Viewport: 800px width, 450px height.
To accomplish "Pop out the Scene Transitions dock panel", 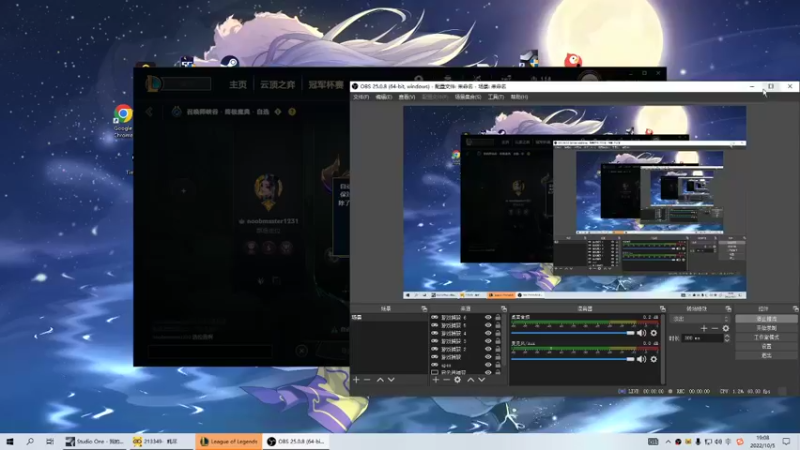I will (x=728, y=309).
